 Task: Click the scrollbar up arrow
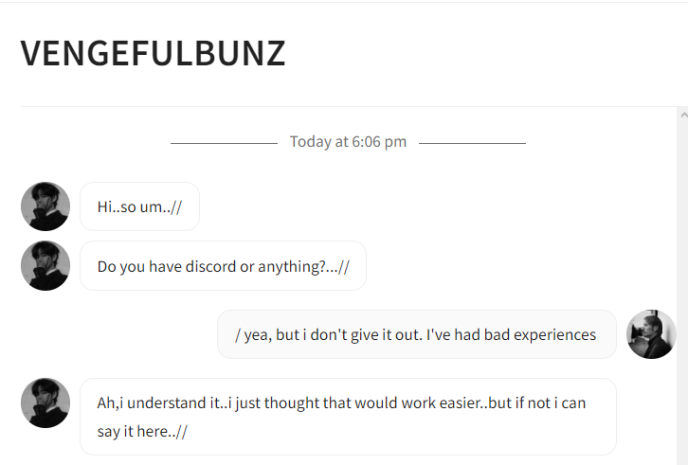pyautogui.click(x=684, y=115)
